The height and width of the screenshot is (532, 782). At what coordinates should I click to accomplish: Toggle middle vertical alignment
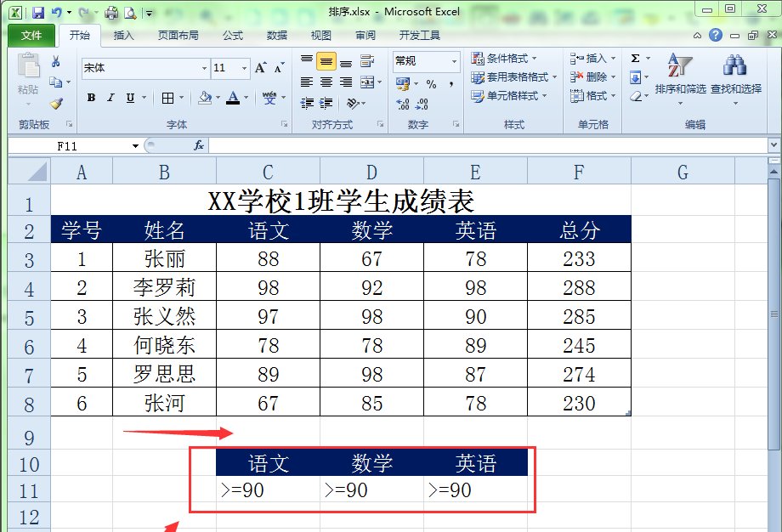pos(326,61)
